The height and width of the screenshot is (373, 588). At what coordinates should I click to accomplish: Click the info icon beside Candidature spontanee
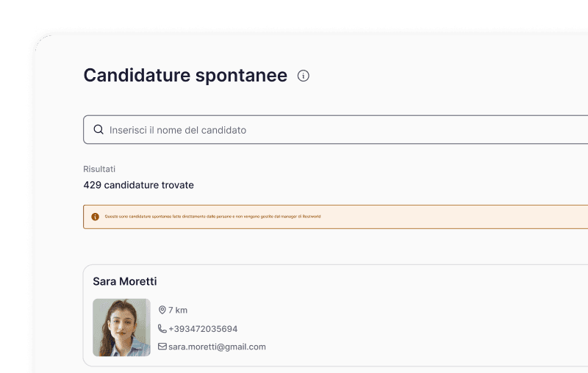point(304,76)
